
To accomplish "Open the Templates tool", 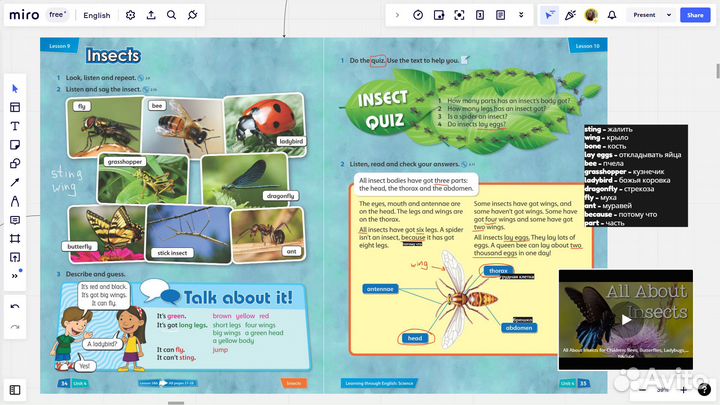I will point(15,107).
